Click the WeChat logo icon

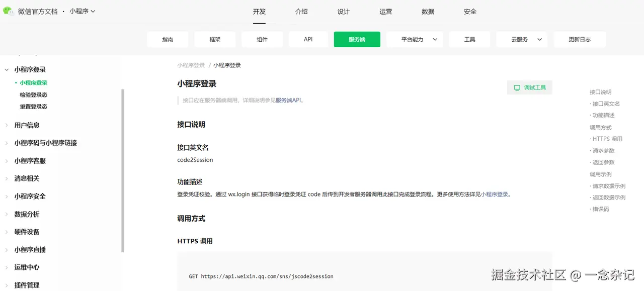(9, 11)
